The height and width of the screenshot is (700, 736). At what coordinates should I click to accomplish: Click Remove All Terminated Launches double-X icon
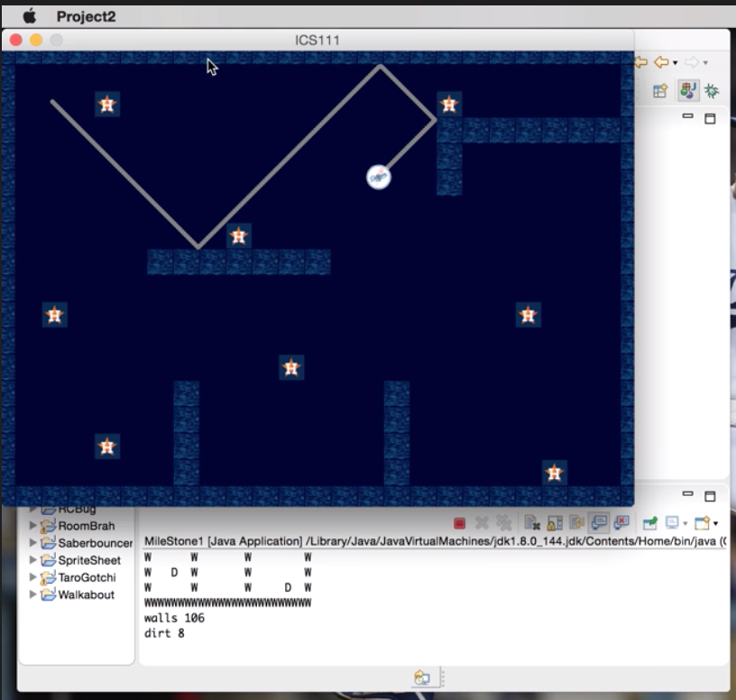[x=504, y=522]
